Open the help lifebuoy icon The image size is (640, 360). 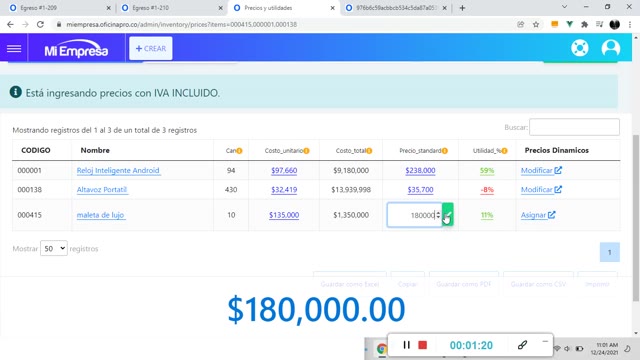(x=580, y=48)
